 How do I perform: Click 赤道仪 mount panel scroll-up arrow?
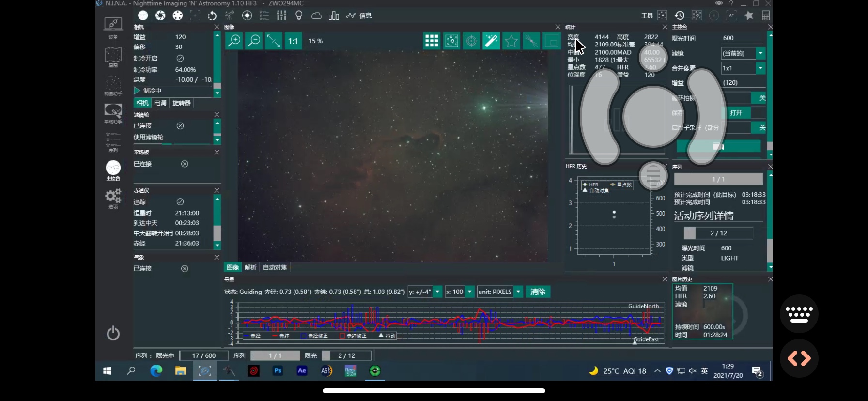(x=217, y=199)
